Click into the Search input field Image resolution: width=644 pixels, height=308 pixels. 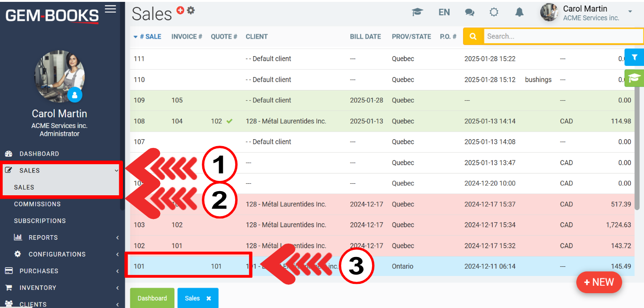(561, 36)
